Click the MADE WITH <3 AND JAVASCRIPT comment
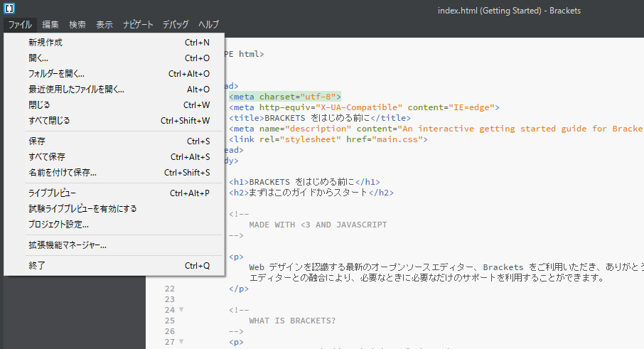Screen dimensions: 644x349 (318, 225)
